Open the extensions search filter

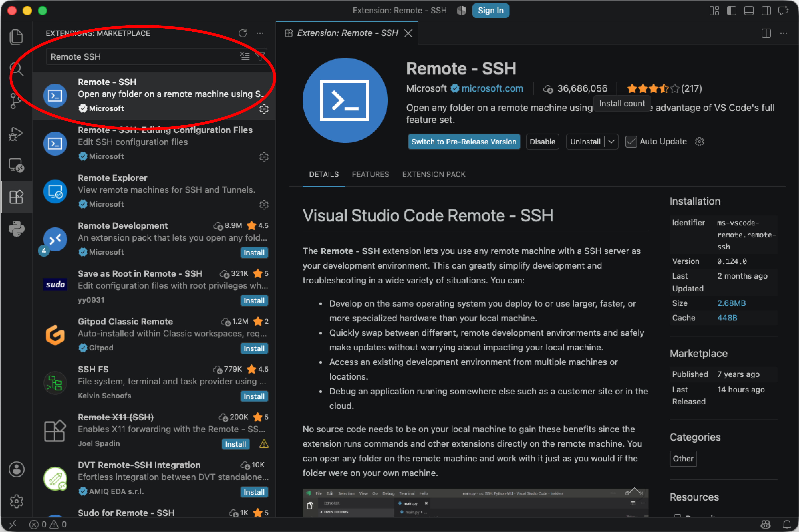pos(260,56)
